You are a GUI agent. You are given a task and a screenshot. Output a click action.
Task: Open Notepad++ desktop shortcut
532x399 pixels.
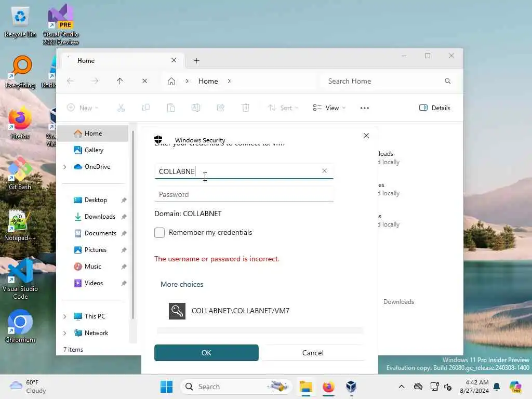tap(20, 225)
